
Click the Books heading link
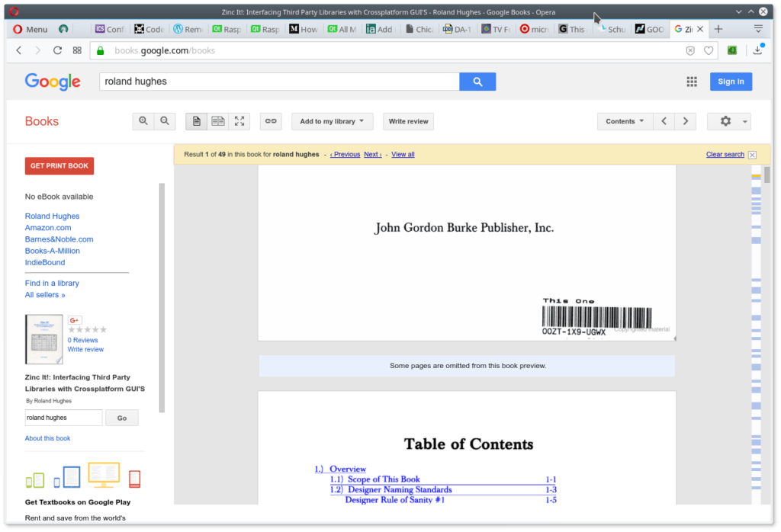coord(42,121)
